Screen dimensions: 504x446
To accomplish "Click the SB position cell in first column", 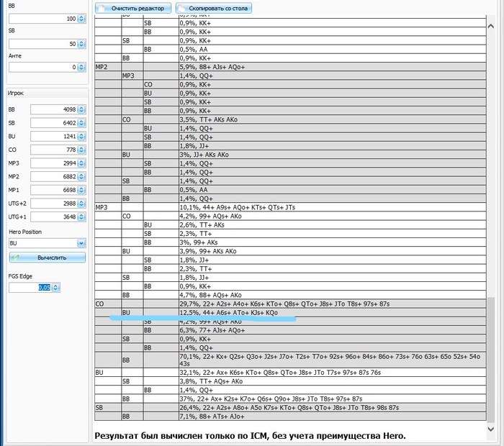I will [x=108, y=407].
